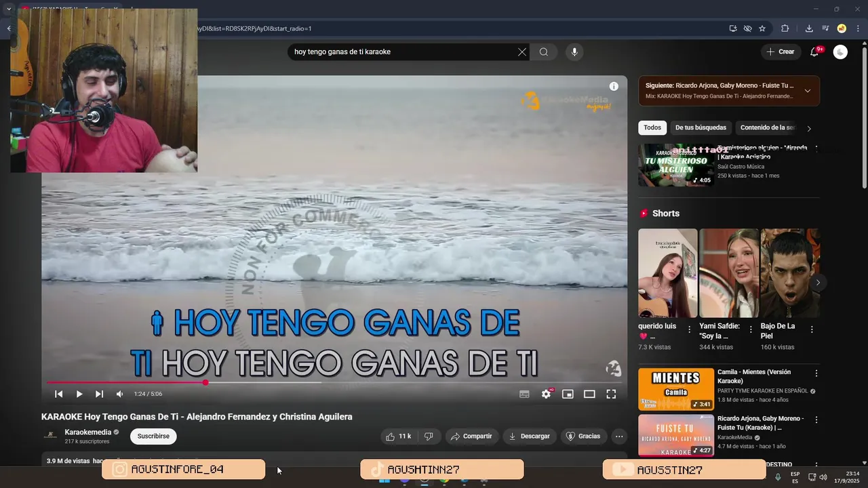This screenshot has height=488, width=868.
Task: Open the video info card icon
Action: pos(614,86)
